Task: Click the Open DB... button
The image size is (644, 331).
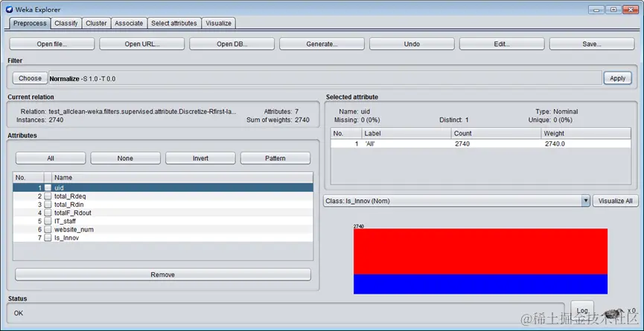Action: pos(232,44)
